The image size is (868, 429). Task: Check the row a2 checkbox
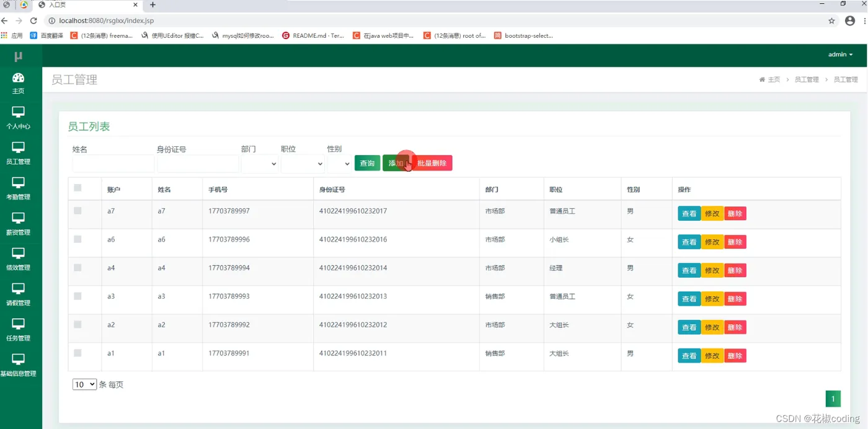click(77, 324)
